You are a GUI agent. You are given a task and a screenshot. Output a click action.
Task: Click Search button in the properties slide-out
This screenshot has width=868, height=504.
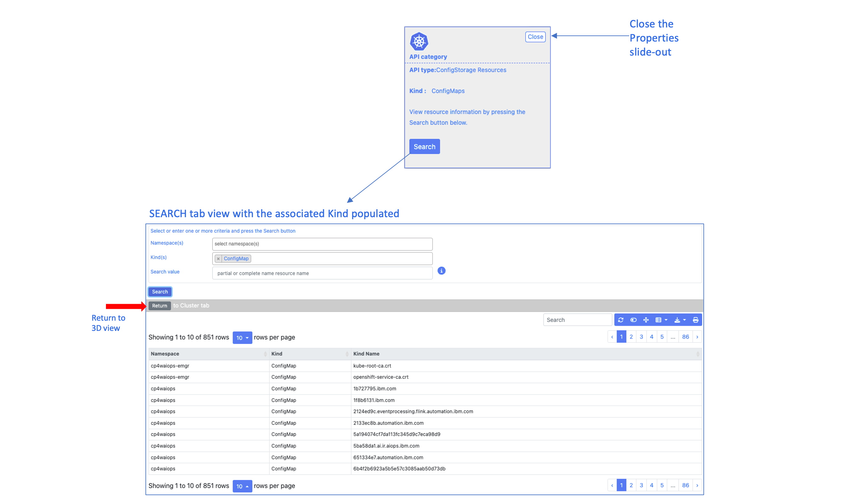(x=424, y=147)
